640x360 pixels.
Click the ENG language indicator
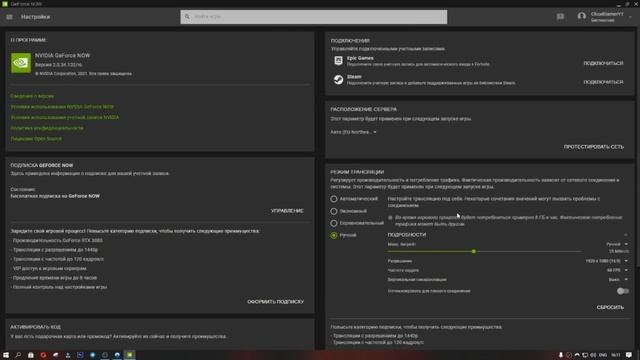point(602,355)
